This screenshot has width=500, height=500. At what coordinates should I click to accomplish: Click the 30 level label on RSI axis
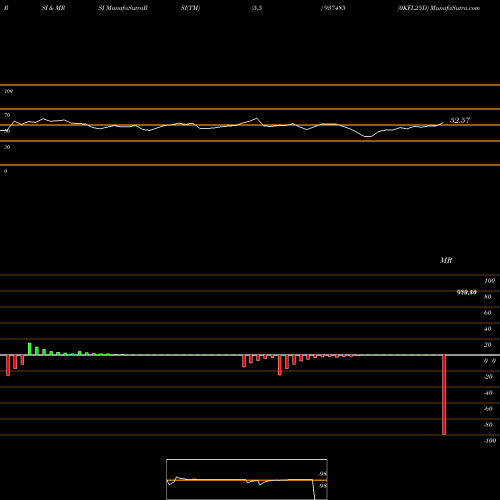pos(7,147)
